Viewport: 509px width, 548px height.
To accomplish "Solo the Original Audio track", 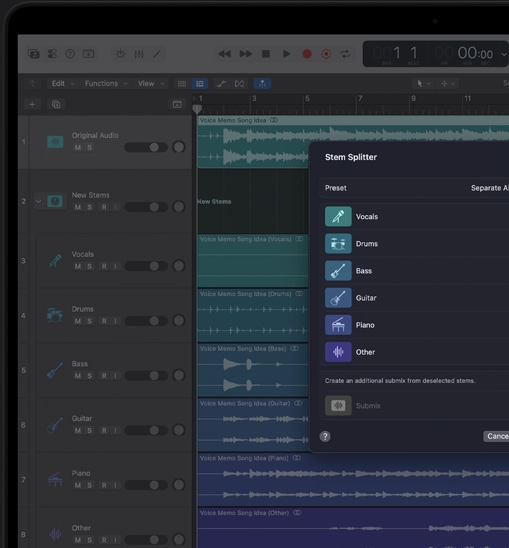I will click(x=89, y=147).
